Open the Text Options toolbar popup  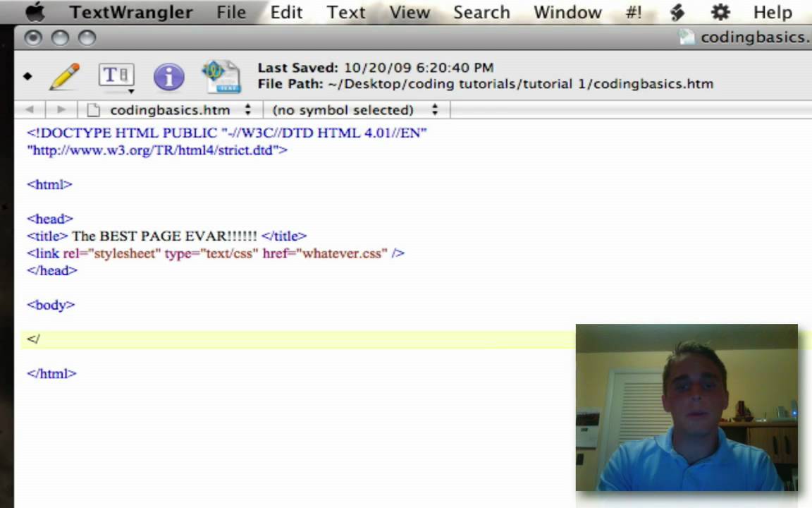tap(117, 77)
